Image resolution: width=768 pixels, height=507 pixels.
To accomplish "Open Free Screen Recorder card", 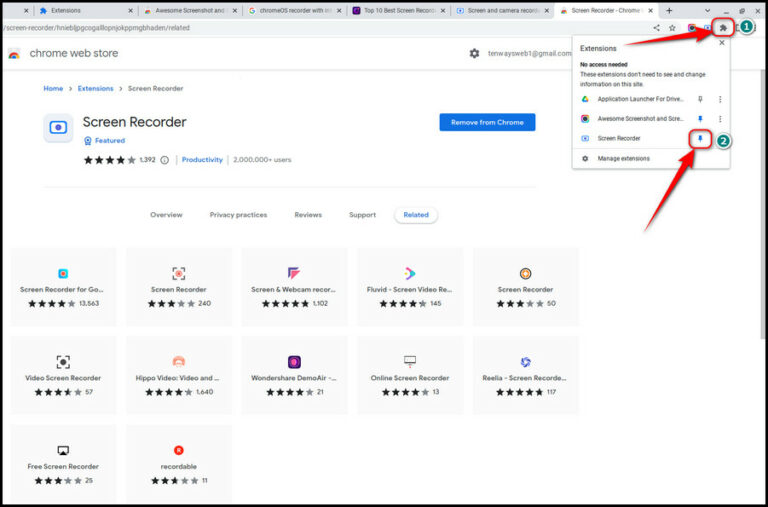I will tap(63, 463).
